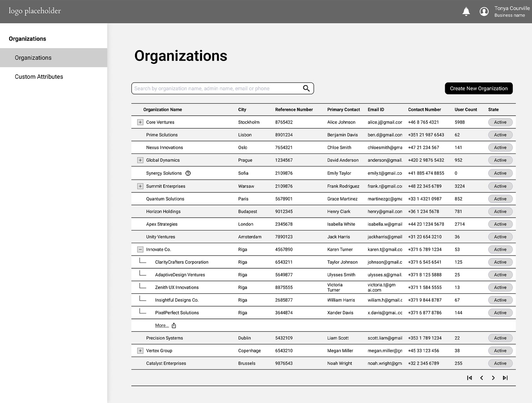Viewport: 532px width, 403px height.
Task: Click the Create New Organization button
Action: click(478, 88)
